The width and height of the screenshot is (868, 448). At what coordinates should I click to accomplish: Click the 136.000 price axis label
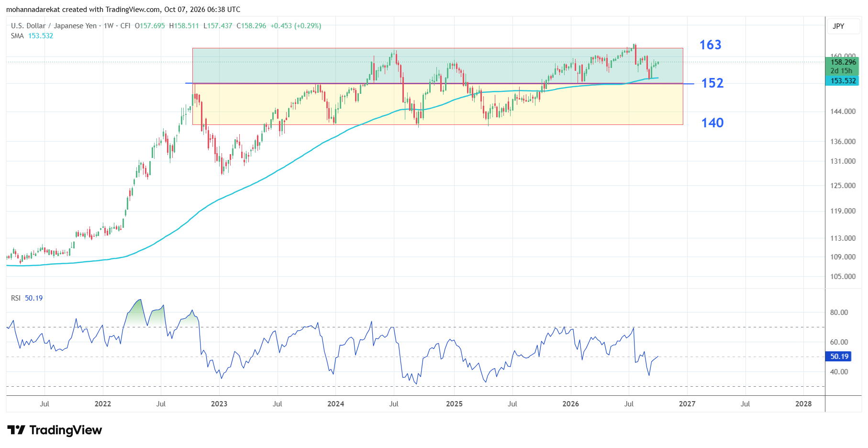click(x=843, y=142)
